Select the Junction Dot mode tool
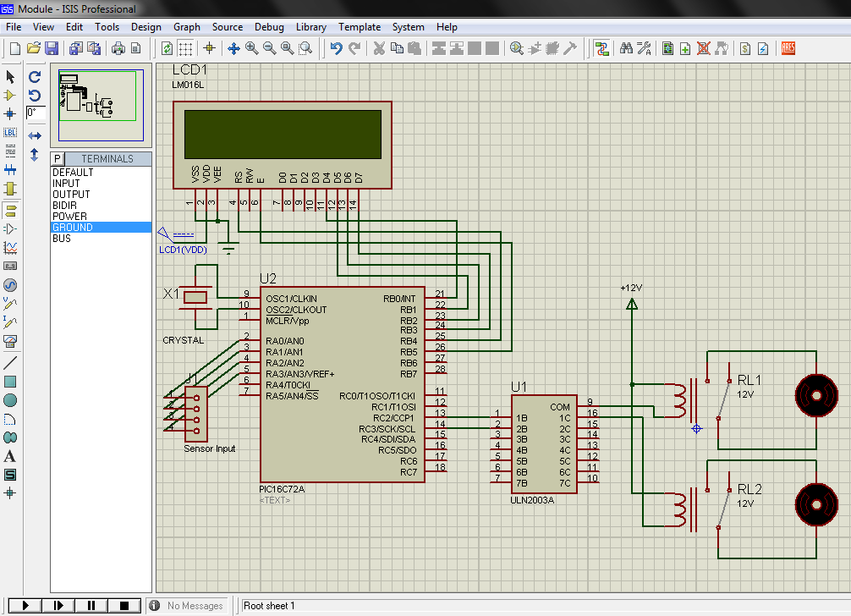 [x=9, y=114]
